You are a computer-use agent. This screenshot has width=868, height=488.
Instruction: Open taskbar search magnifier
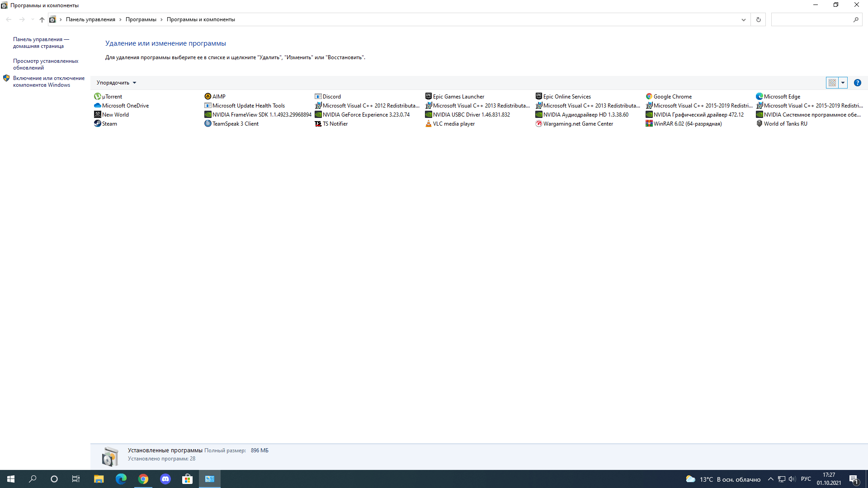[33, 479]
